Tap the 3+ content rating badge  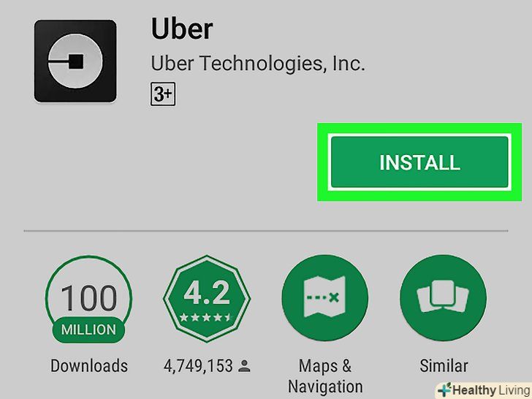[x=163, y=94]
